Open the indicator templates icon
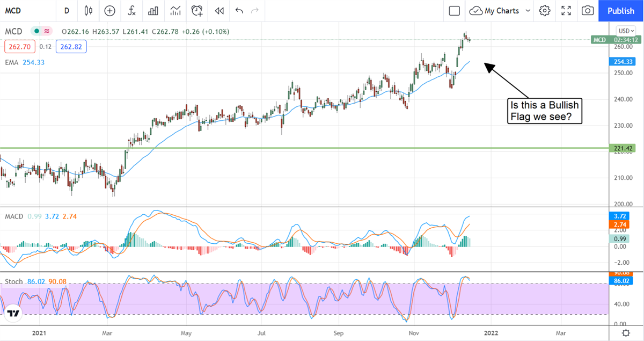Viewport: 644px width, 341px height. click(175, 11)
